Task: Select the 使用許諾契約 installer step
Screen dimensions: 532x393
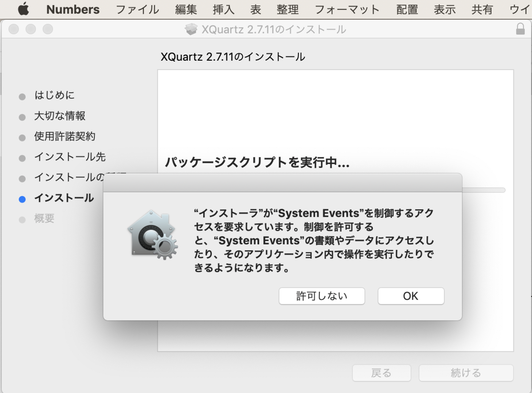Action: click(x=65, y=137)
